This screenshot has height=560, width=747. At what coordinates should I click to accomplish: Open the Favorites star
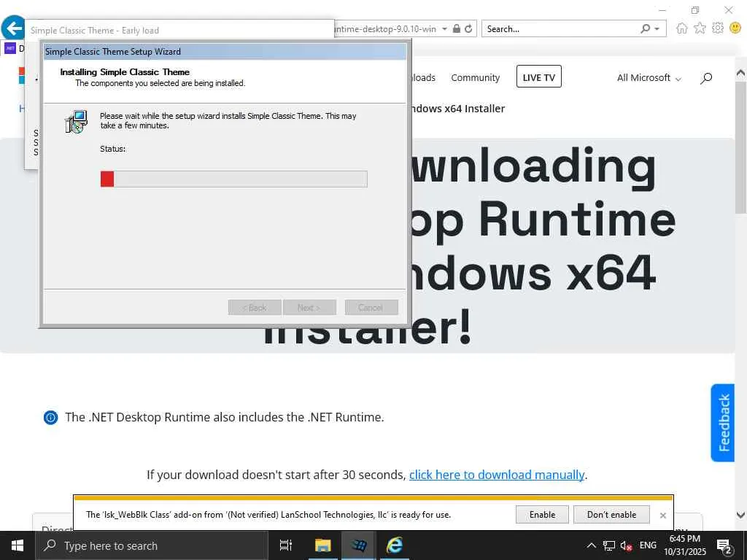coord(700,28)
